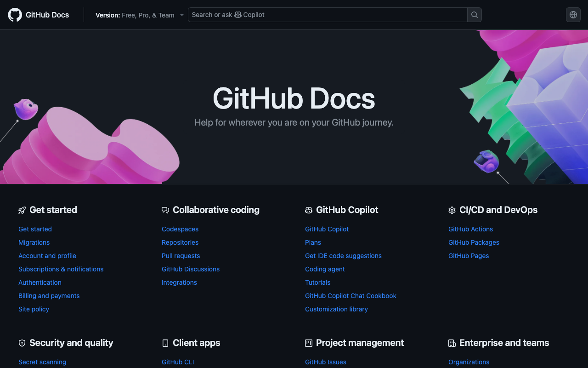Expand the Version: Free, Pro, & Team dropdown
The width and height of the screenshot is (588, 368).
pos(139,15)
